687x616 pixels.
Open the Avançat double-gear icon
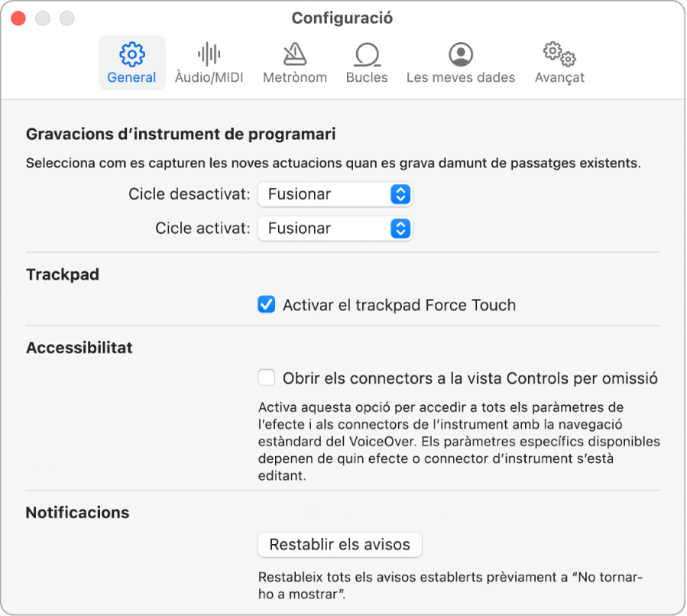[559, 54]
